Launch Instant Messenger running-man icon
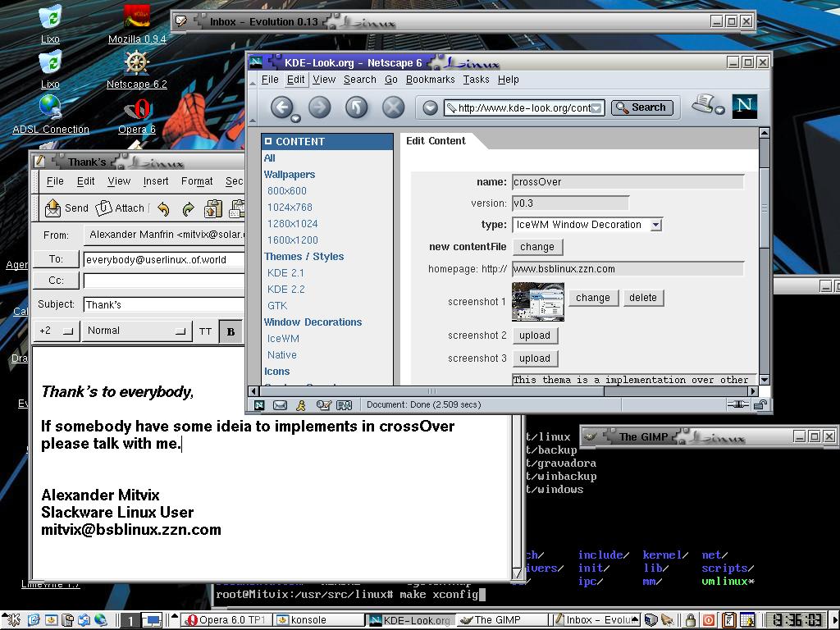The width and height of the screenshot is (840, 630). tap(301, 405)
